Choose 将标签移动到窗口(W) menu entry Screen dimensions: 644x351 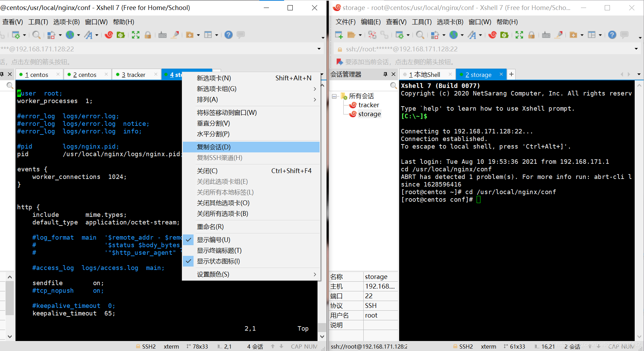251,113
